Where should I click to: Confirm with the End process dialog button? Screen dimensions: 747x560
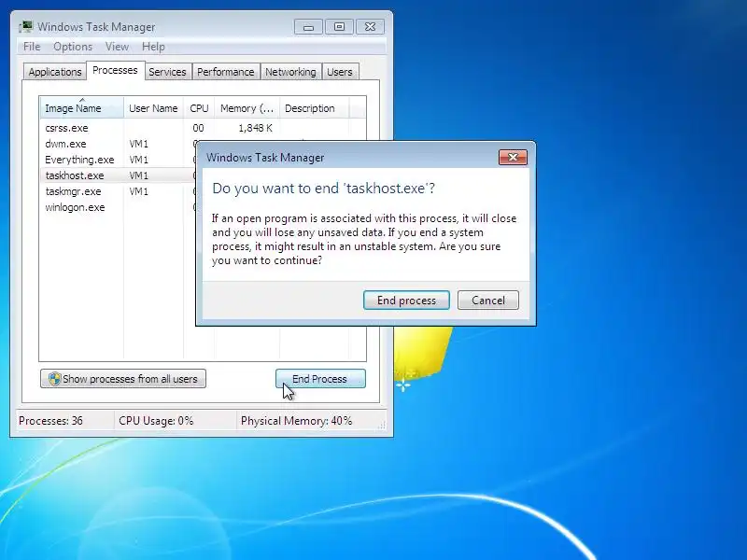[406, 301]
